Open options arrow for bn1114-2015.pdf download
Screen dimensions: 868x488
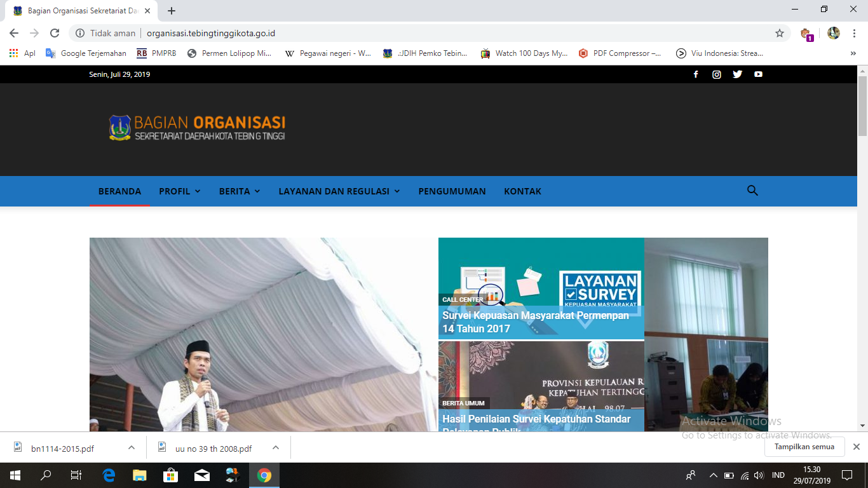click(132, 447)
